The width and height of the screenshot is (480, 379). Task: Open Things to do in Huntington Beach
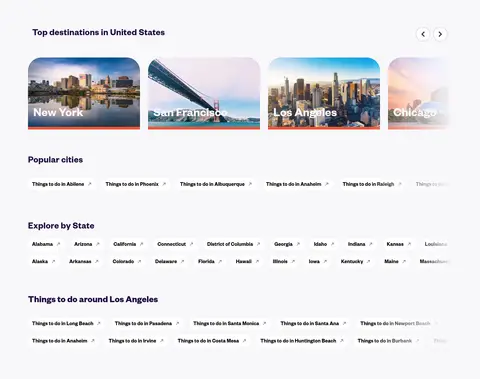point(302,341)
